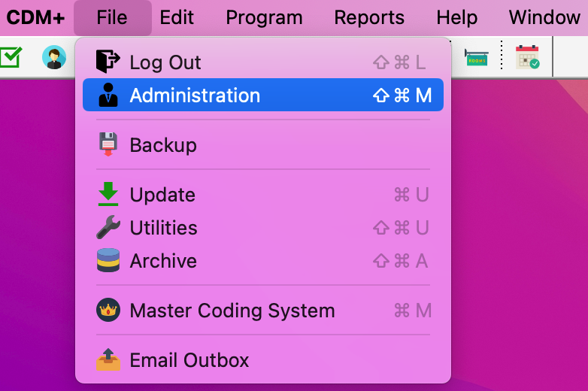Close the open File menu via its title
Image resolution: width=588 pixels, height=391 pixels.
point(112,17)
